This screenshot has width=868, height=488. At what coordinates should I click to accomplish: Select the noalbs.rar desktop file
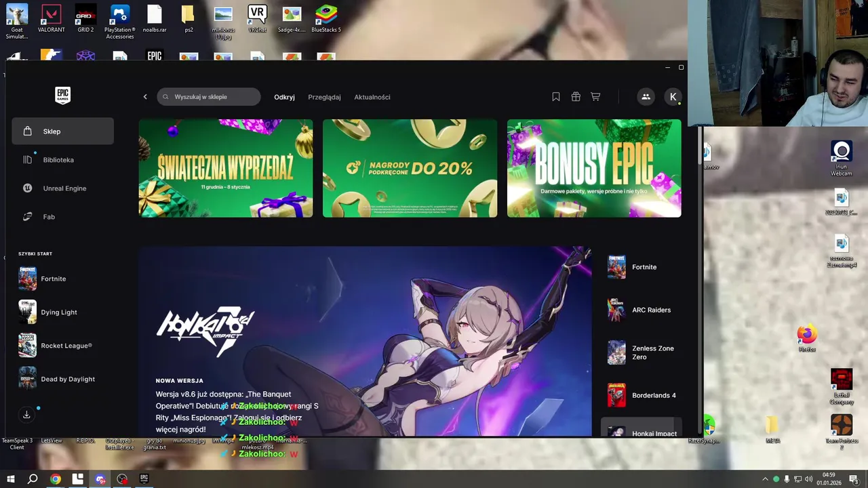point(155,19)
